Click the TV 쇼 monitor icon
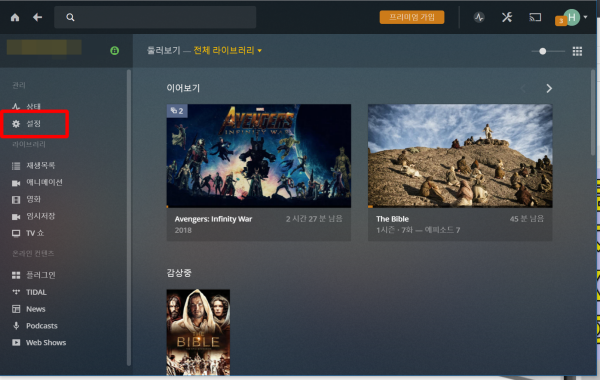Viewport: 600px width, 380px height. [x=16, y=233]
